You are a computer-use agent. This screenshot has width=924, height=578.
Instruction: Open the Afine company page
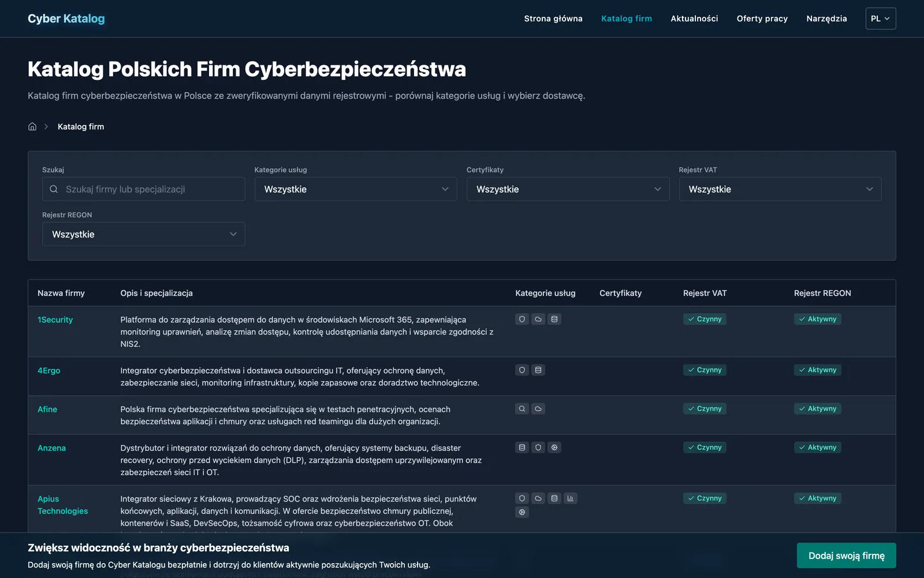[x=47, y=409]
